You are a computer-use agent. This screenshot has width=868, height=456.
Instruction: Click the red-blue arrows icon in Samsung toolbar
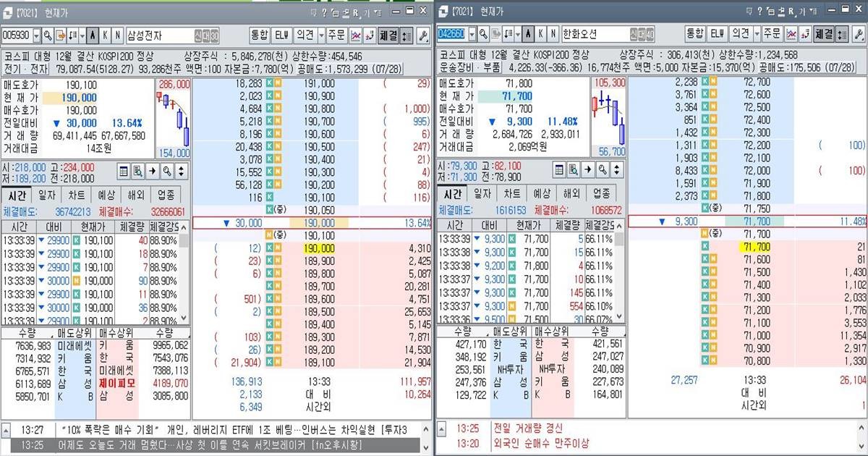(x=370, y=35)
